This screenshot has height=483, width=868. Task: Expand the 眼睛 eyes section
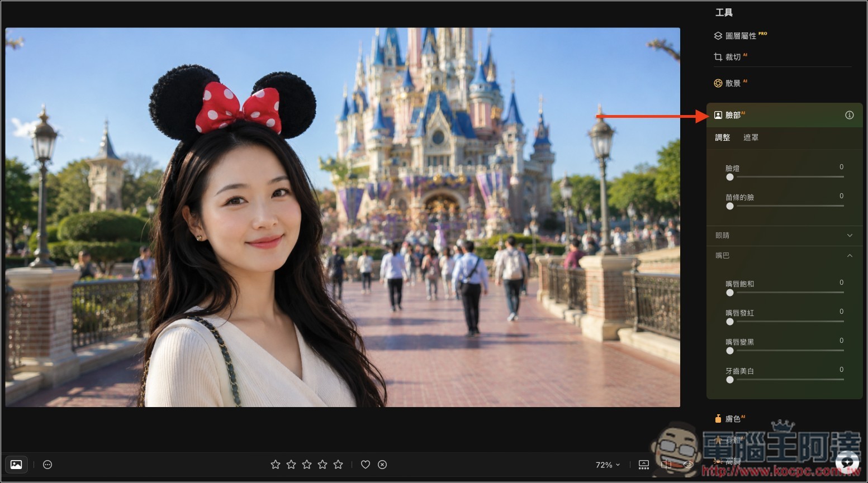[x=784, y=236]
